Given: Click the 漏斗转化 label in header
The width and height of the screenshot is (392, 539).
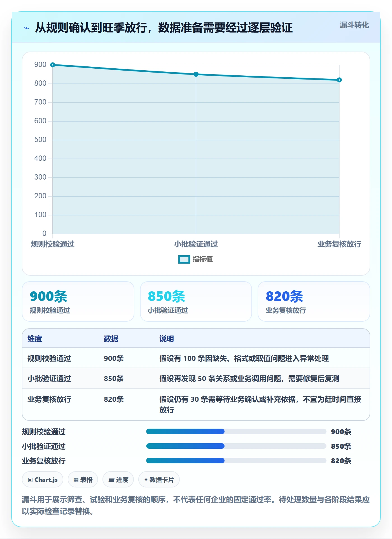Looking at the screenshot, I should coord(354,25).
